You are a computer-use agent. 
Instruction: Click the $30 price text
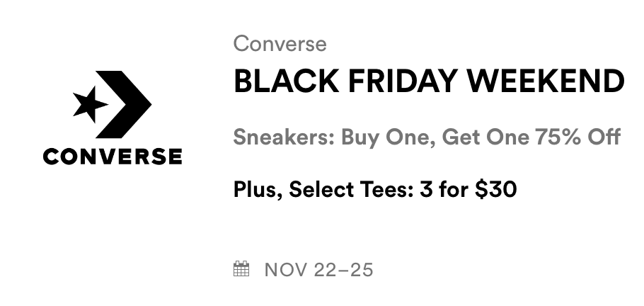[x=495, y=190]
